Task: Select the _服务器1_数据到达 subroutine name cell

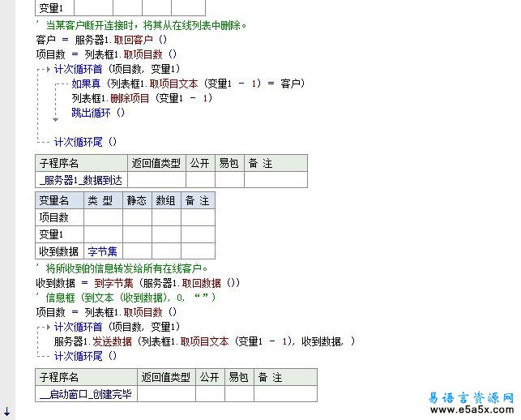Action: pos(81,180)
